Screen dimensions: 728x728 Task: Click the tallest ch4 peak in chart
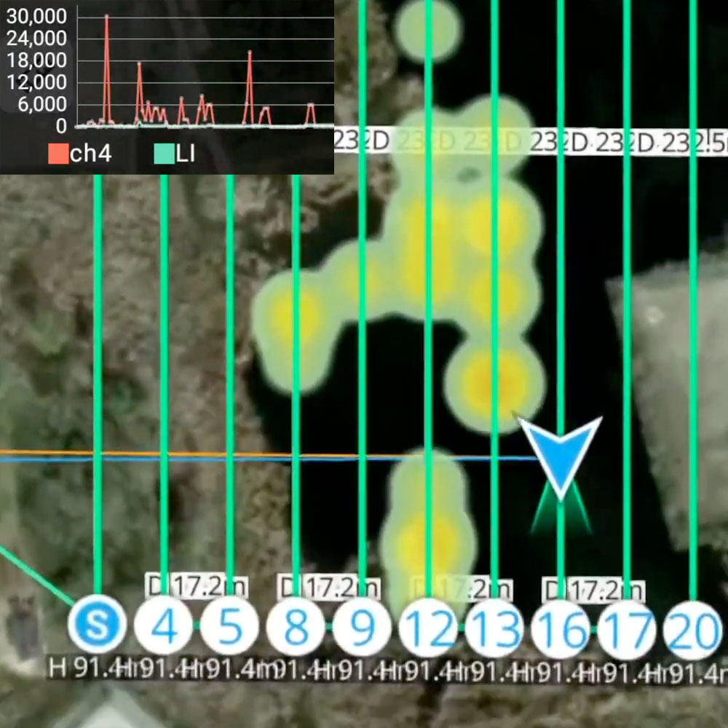point(106,17)
